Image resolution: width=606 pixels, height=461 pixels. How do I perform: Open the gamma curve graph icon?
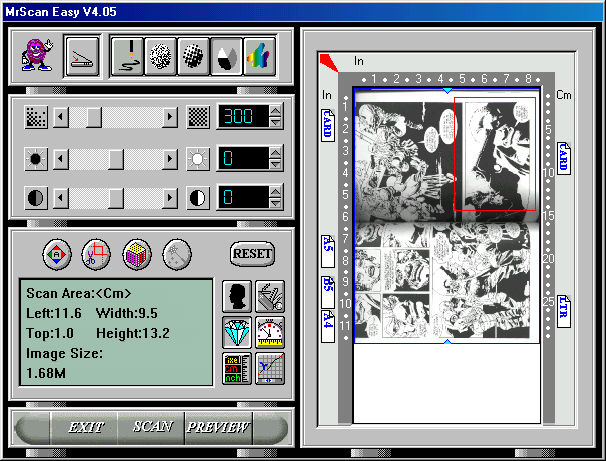pos(270,369)
